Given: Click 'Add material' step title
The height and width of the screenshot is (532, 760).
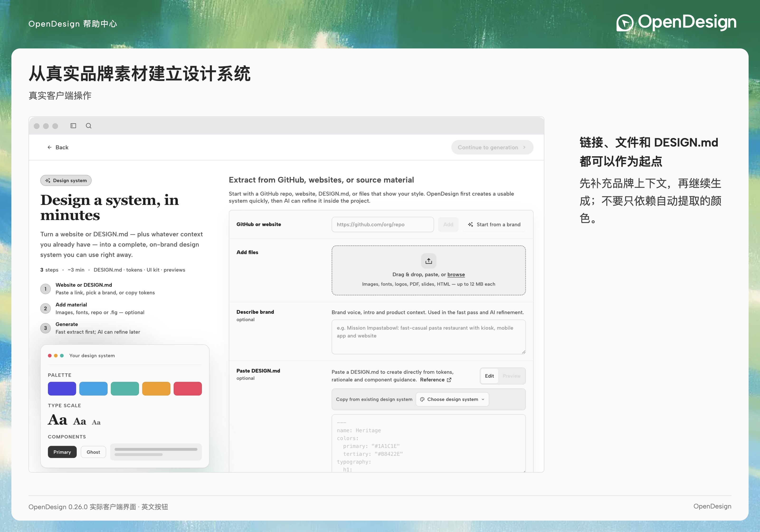Looking at the screenshot, I should pos(71,304).
